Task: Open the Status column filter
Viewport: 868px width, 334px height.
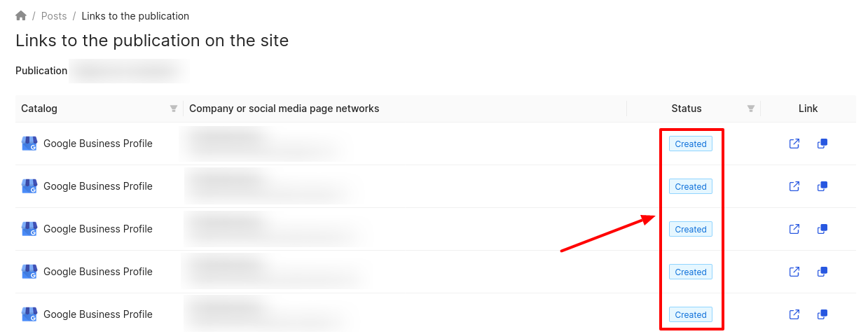Action: coord(751,109)
